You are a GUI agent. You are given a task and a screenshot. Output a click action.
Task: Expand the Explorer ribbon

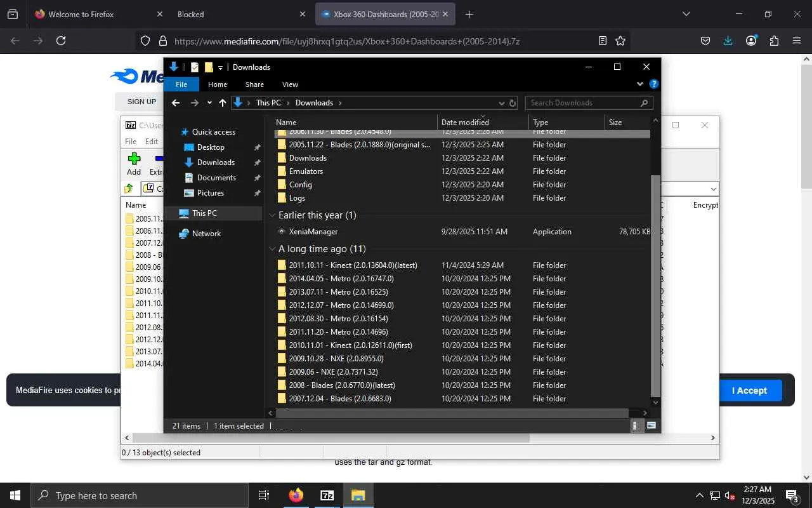coord(640,84)
